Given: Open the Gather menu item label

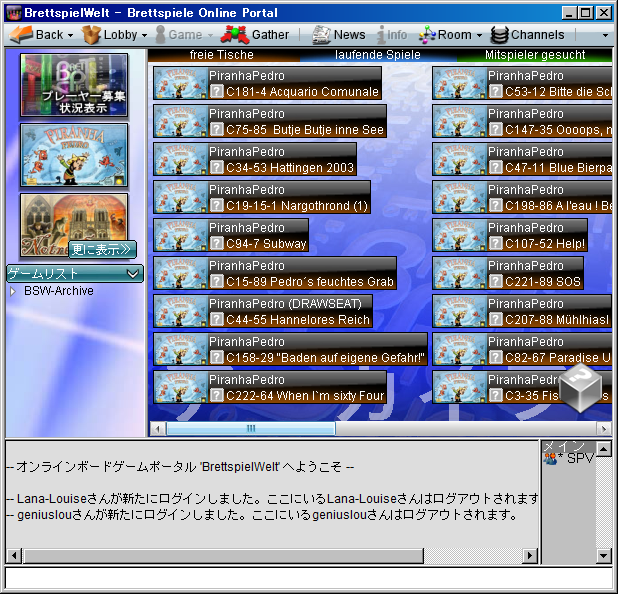Looking at the screenshot, I should (x=270, y=35).
